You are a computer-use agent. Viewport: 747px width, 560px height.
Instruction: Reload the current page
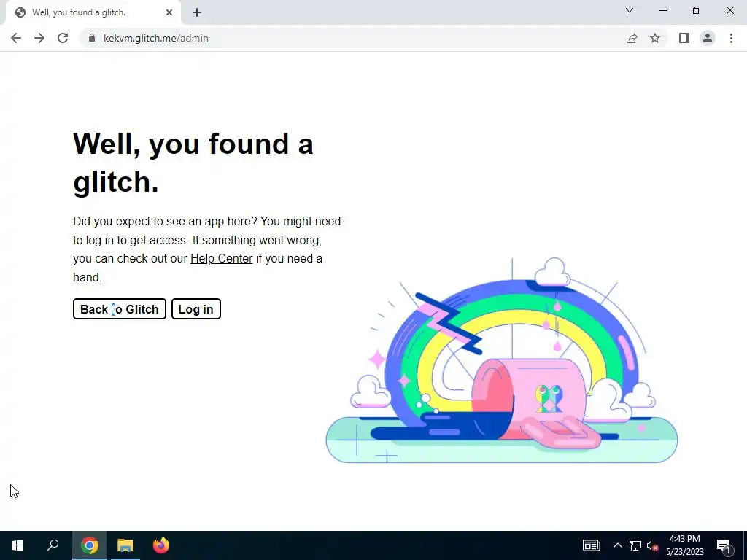tap(63, 38)
